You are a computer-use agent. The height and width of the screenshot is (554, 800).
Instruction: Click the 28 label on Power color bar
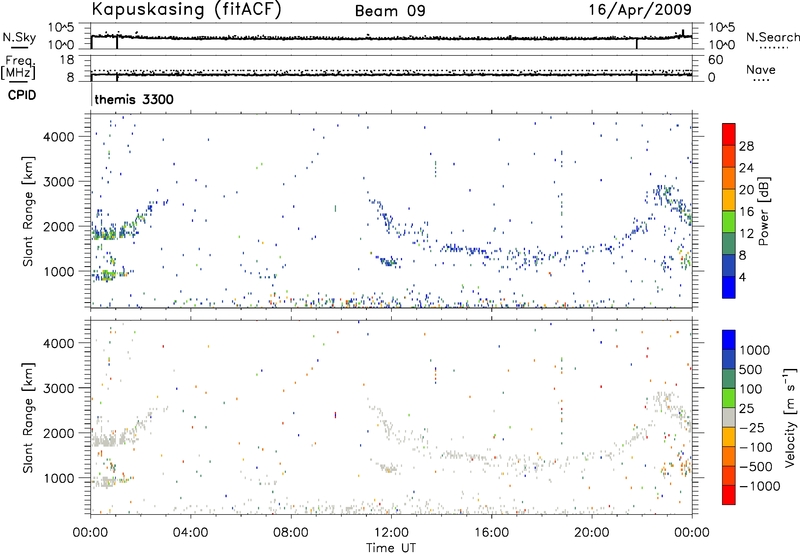click(746, 146)
